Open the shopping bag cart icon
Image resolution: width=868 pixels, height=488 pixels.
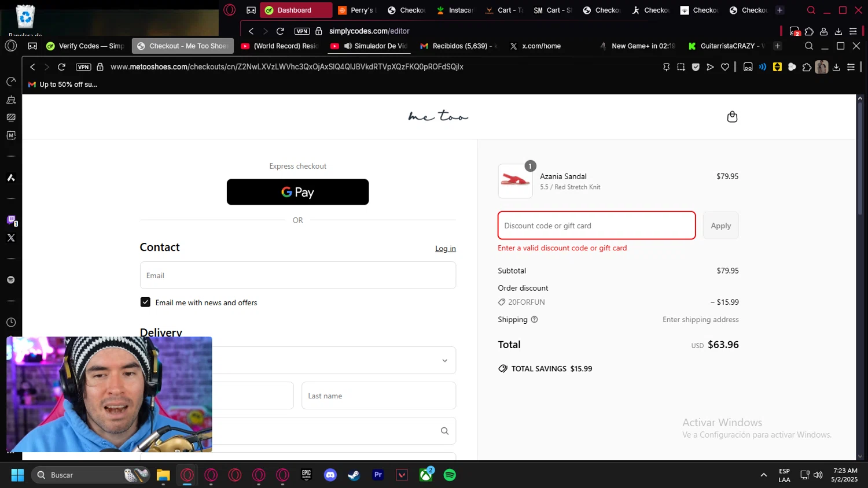pyautogui.click(x=732, y=117)
